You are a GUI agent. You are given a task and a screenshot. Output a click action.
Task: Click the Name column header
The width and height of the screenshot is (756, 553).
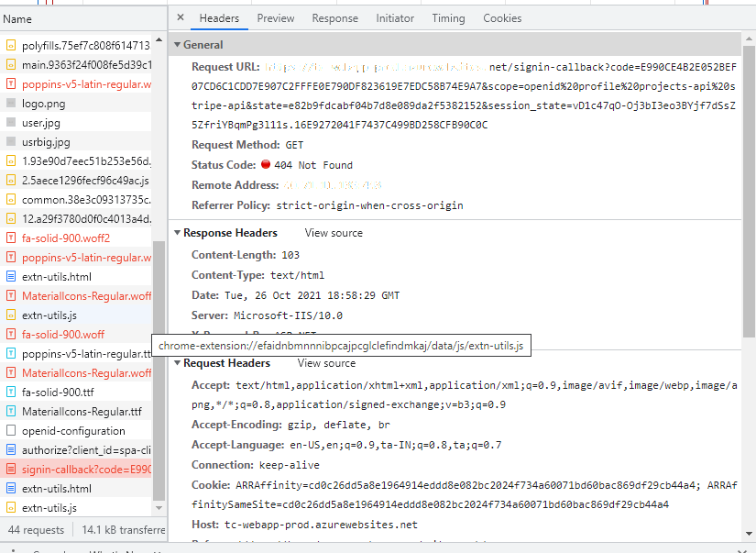tap(82, 19)
